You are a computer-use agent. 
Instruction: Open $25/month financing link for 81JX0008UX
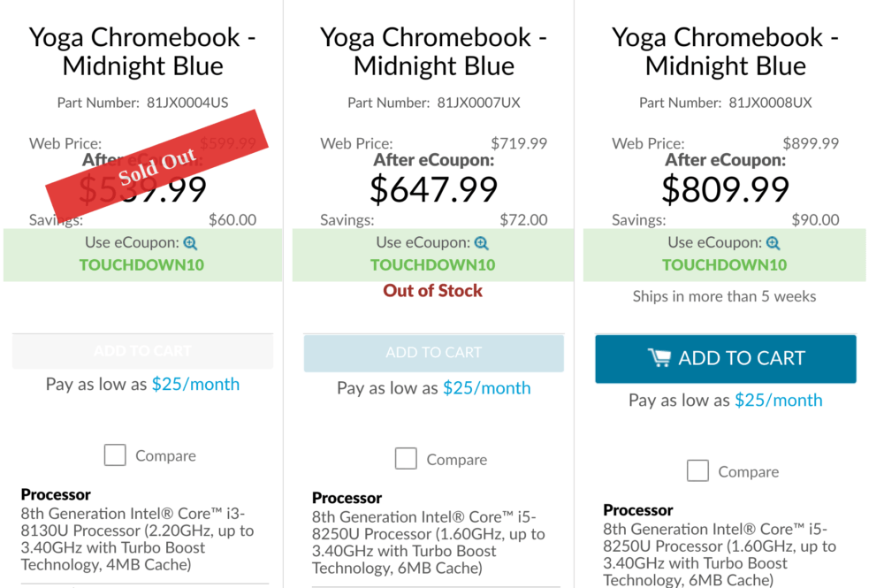coord(779,401)
